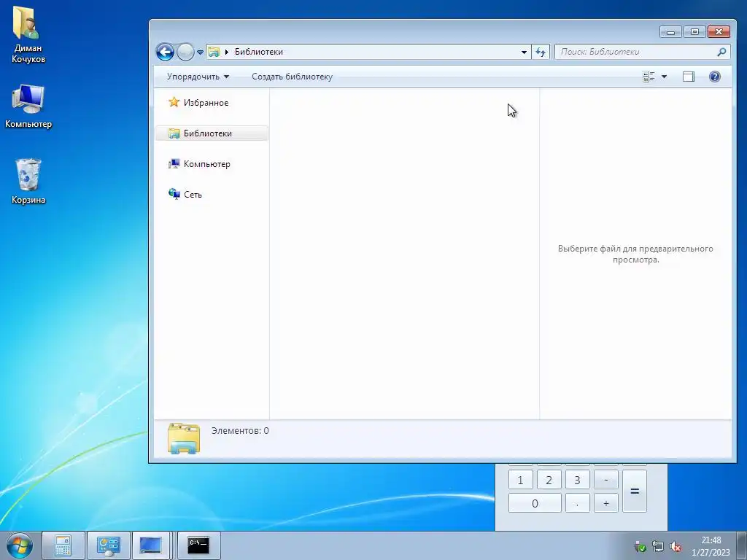Click the calculator equals key
Screen dimensions: 747x560
pos(635,491)
